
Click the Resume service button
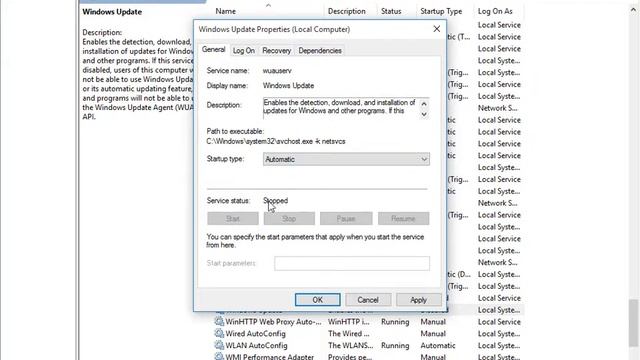403,219
